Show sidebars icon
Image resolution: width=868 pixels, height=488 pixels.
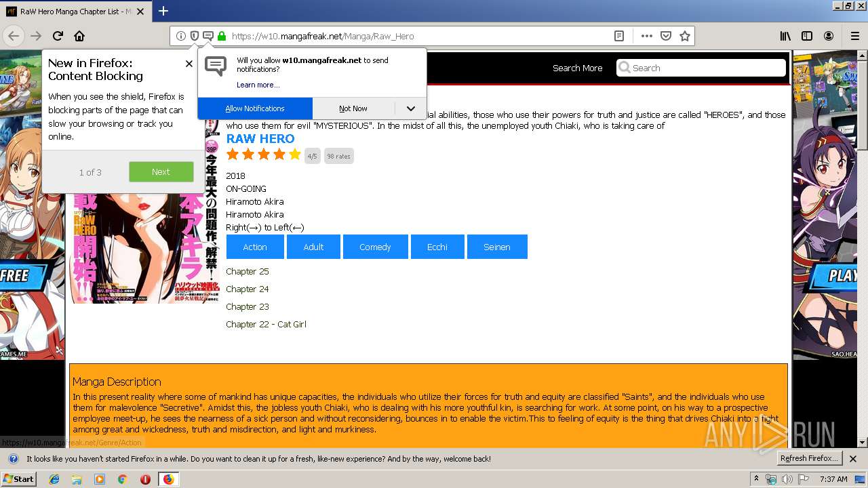(x=807, y=36)
